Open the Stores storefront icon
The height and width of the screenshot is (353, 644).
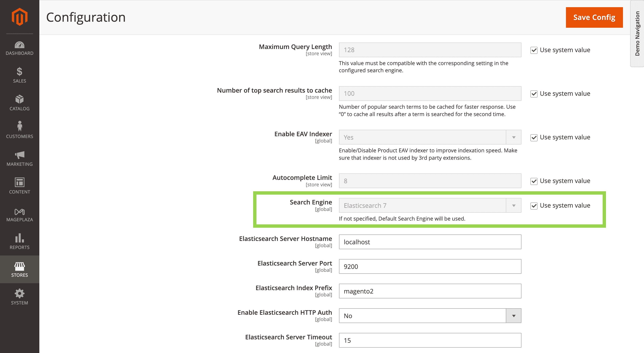pos(19,266)
